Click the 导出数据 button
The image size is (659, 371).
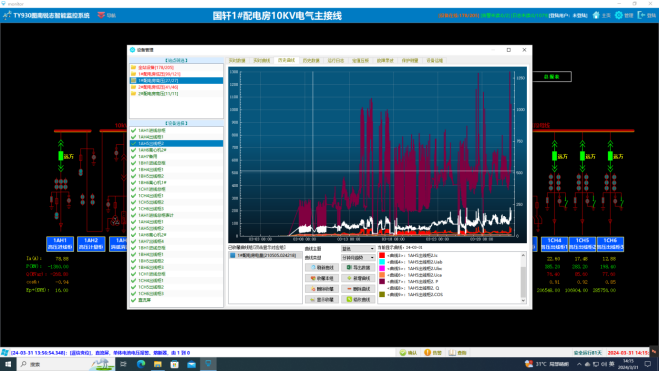pos(358,267)
